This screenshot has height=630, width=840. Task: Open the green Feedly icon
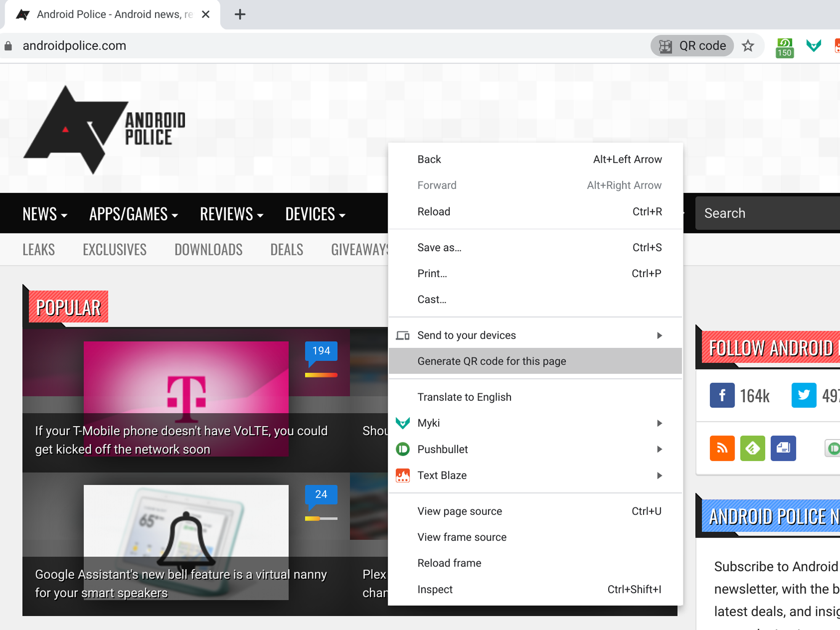click(753, 448)
